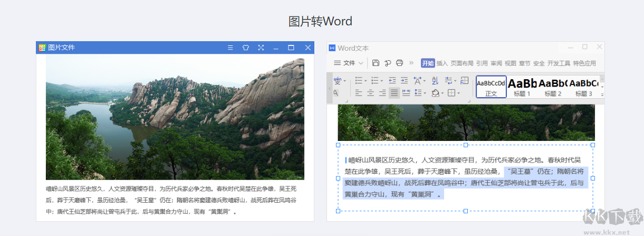This screenshot has width=644, height=236.
Task: Click fullscreen icon in image viewer title bar
Action: tap(261, 48)
